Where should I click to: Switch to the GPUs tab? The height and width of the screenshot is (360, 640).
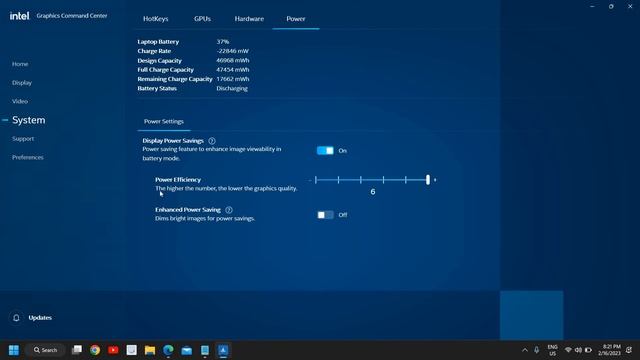[x=202, y=19]
